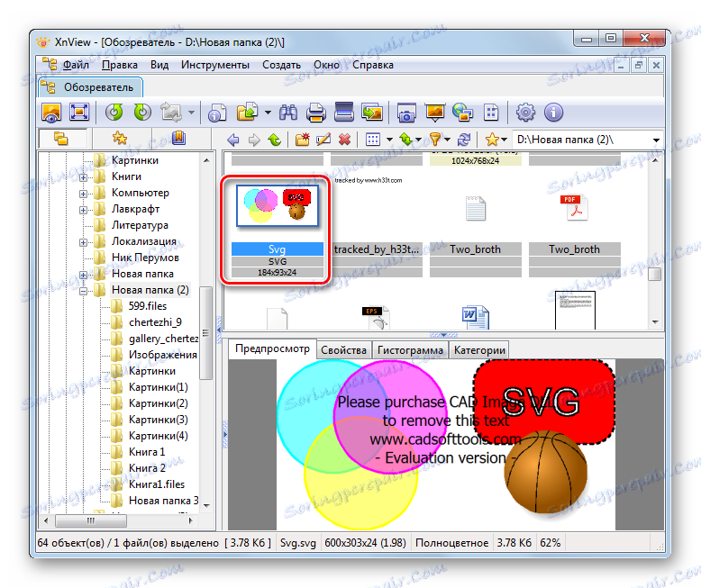This screenshot has height=588, width=701.
Task: Open the favorites star dropdown arrow
Action: pyautogui.click(x=505, y=140)
